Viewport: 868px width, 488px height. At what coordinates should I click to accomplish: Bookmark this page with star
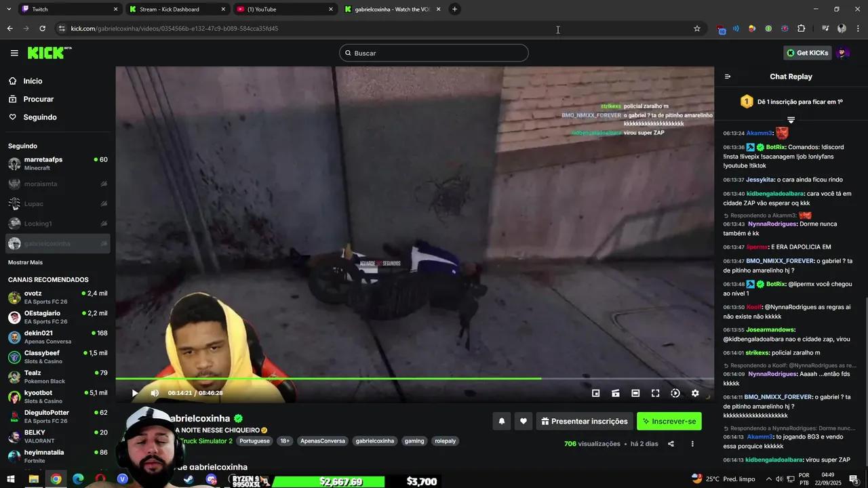696,28
